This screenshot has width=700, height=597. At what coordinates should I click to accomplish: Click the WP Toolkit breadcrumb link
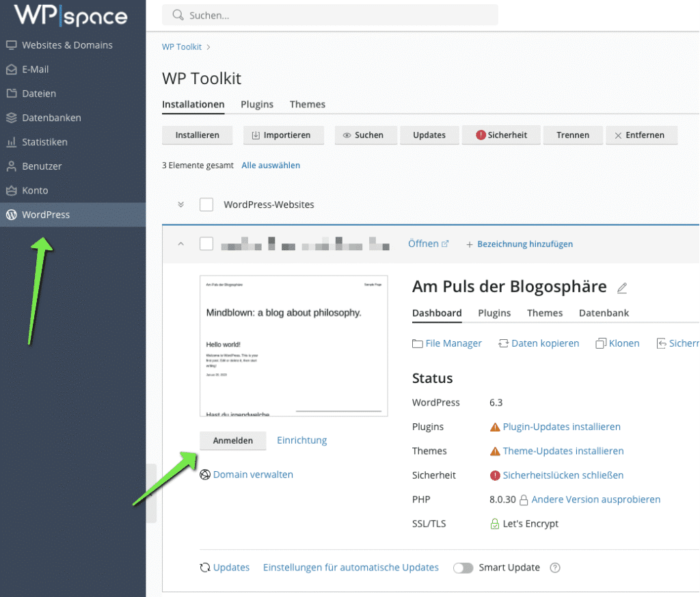tap(182, 47)
